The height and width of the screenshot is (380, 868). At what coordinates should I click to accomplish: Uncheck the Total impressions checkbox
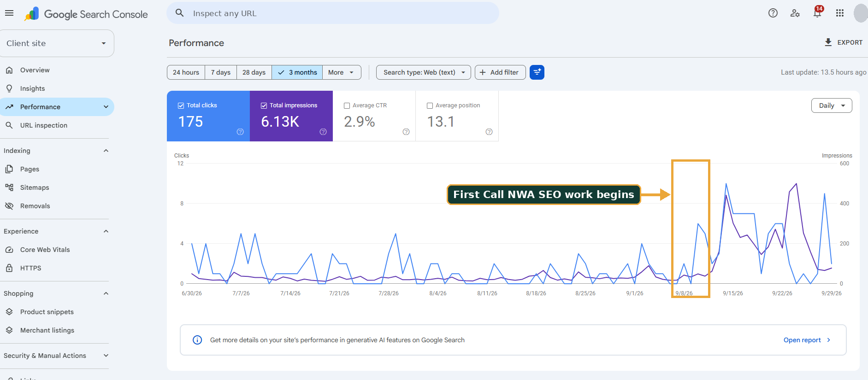click(x=264, y=105)
